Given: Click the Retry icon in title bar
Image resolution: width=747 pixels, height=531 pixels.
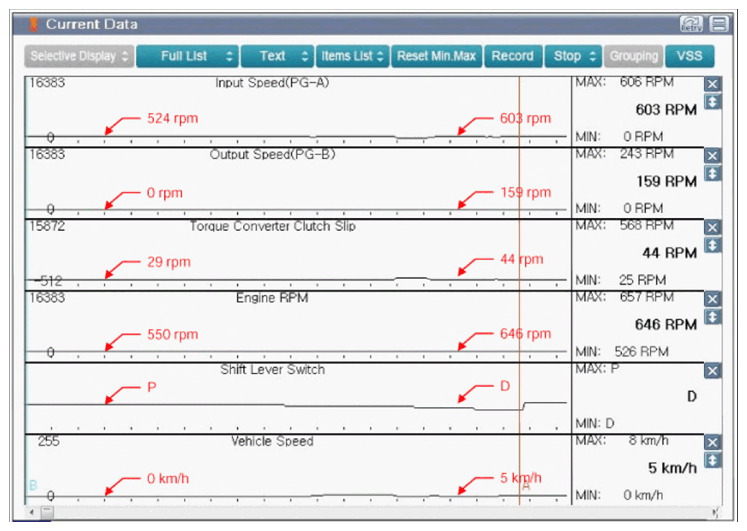Looking at the screenshot, I should tap(691, 24).
